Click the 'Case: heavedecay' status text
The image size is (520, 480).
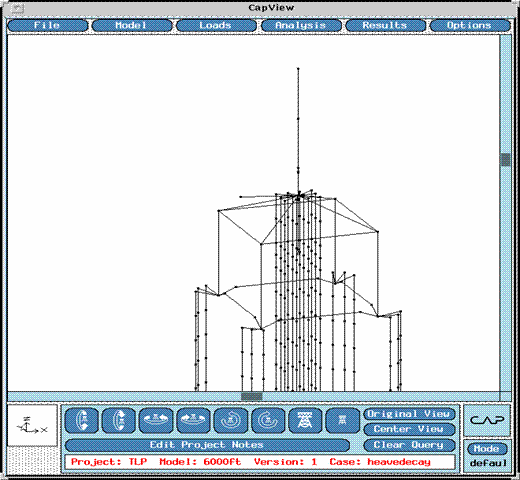pyautogui.click(x=380, y=462)
